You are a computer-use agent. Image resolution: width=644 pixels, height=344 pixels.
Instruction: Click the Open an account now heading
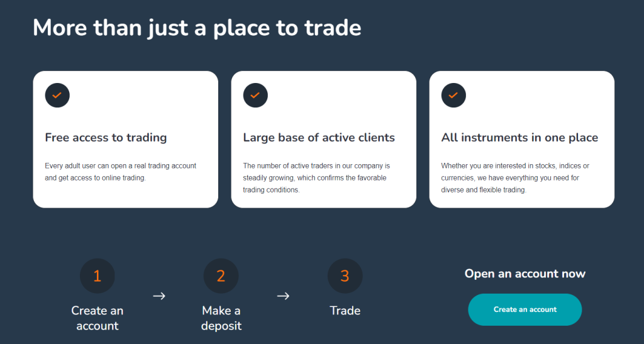click(x=525, y=274)
